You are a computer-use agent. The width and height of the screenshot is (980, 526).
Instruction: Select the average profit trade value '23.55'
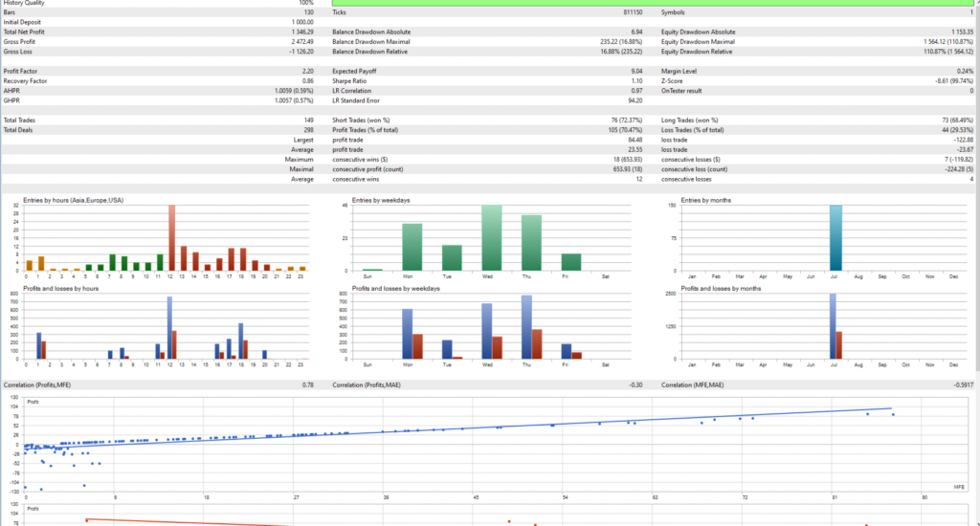[635, 150]
